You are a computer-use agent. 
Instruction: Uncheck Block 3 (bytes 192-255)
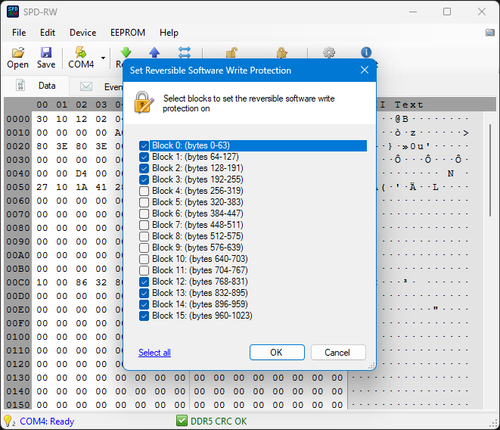(x=144, y=180)
